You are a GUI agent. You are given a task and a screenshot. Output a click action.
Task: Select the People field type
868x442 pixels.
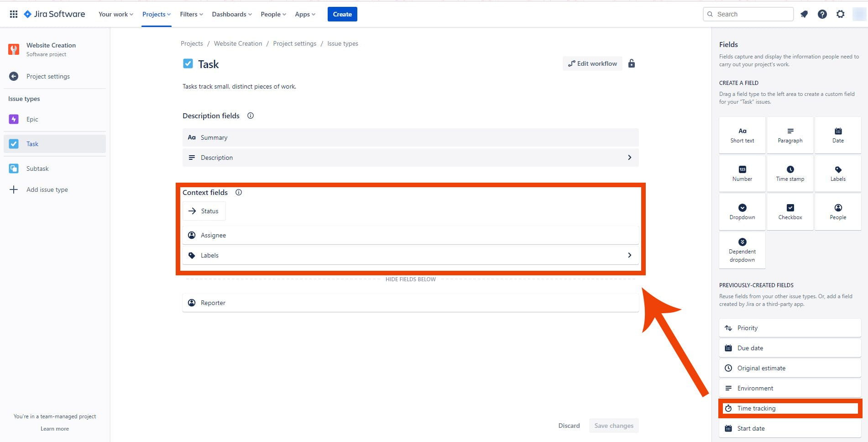[x=838, y=211]
